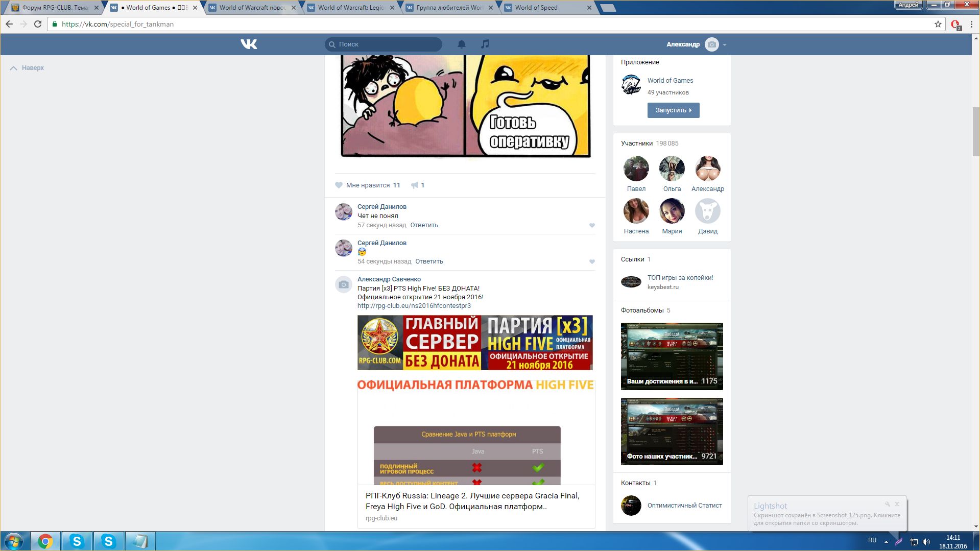Open World of Games app link
980x551 pixels.
click(x=670, y=81)
